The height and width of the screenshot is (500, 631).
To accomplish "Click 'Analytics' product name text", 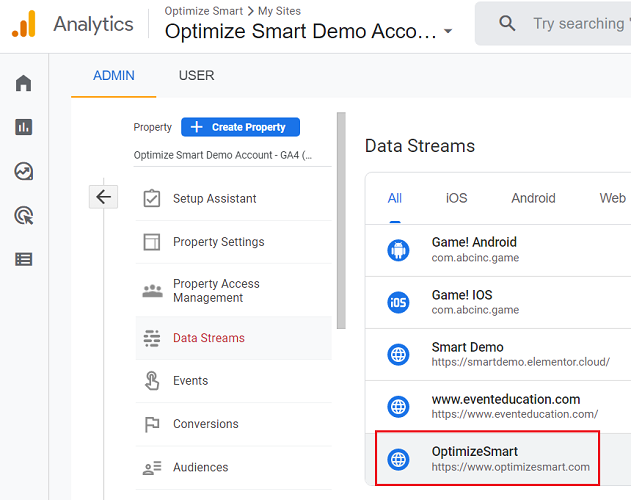I will [x=93, y=24].
